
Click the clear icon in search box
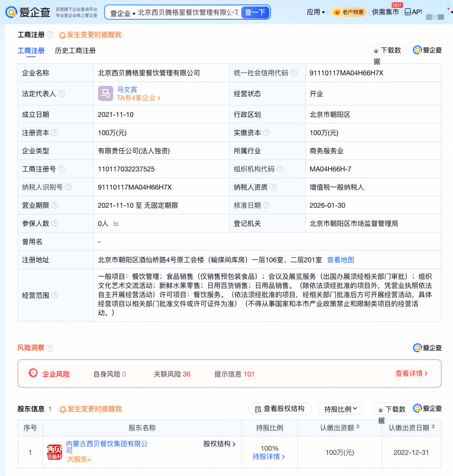pyautogui.click(x=233, y=13)
